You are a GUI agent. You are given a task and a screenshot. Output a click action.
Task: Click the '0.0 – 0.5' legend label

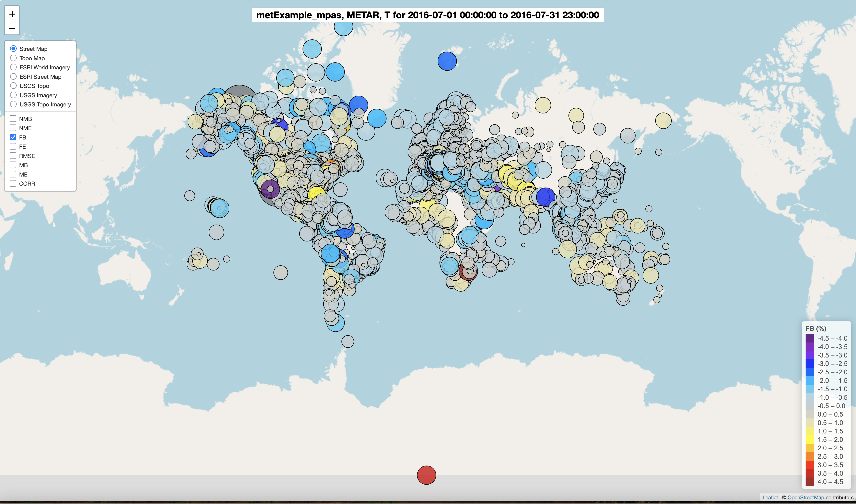pos(830,414)
